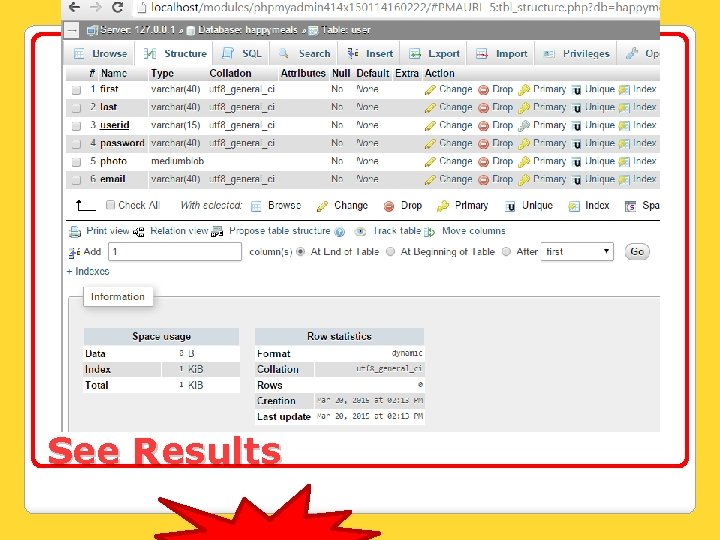Viewport: 720px width, 540px height.
Task: Open the Insert tab
Action: click(x=370, y=54)
